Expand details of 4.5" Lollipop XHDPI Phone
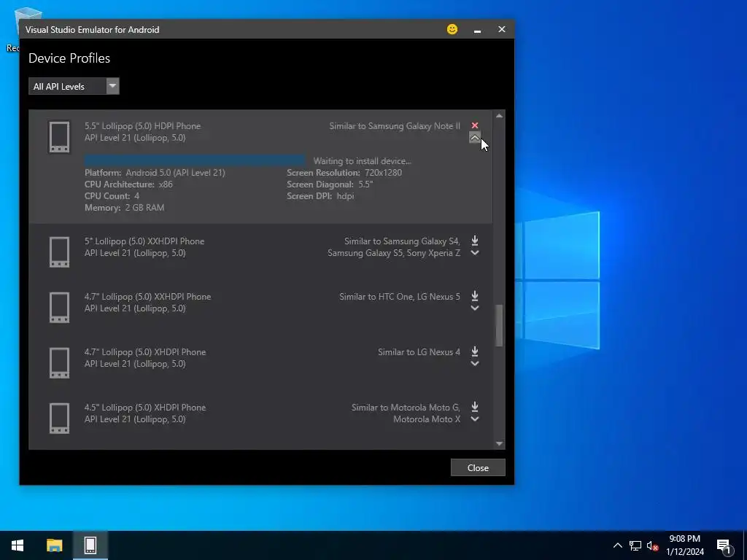 [x=474, y=419]
